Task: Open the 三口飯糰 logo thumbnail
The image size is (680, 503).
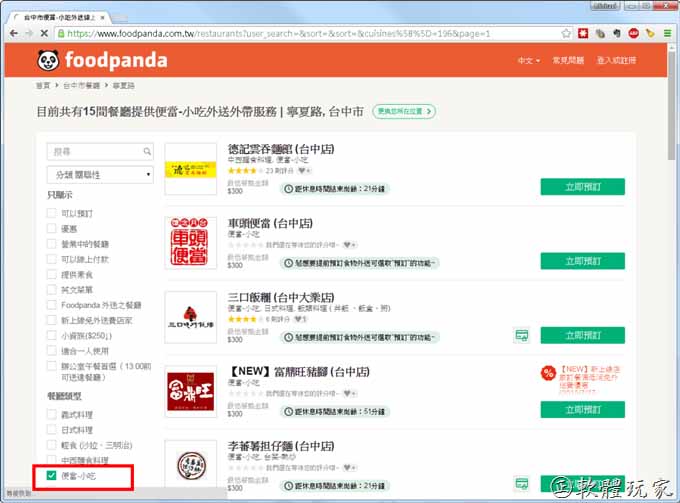Action: pyautogui.click(x=191, y=317)
